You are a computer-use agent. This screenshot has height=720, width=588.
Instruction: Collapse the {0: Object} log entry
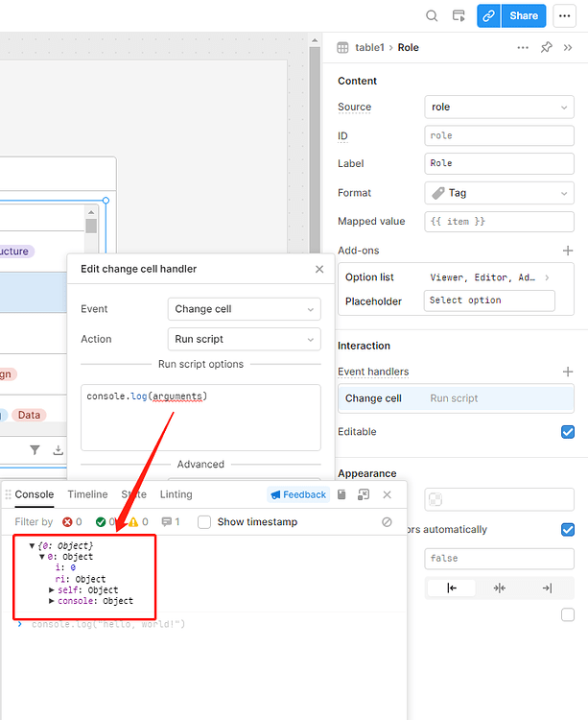(32, 546)
